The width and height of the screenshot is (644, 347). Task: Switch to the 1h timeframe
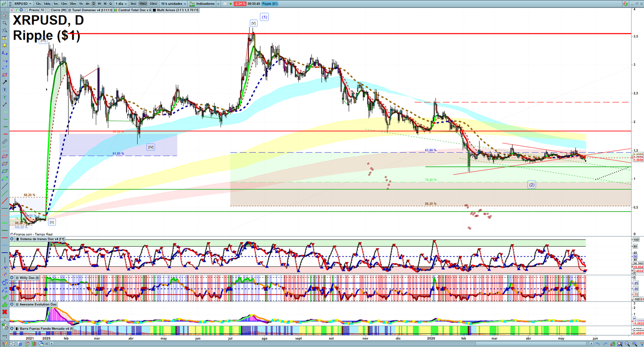(80, 4)
